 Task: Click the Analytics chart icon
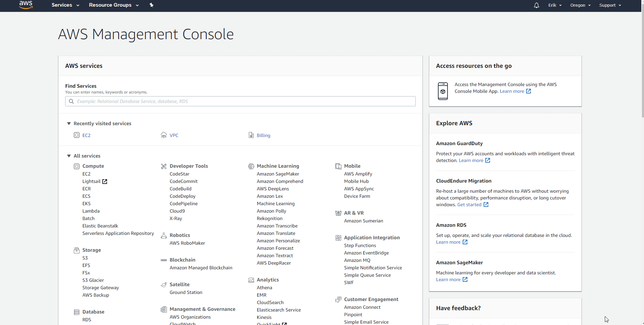(251, 280)
